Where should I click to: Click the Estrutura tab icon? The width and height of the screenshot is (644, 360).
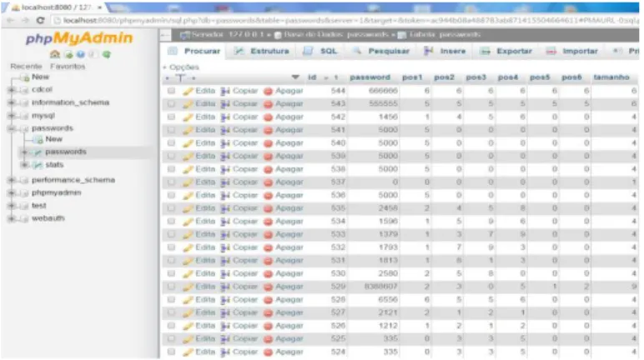(x=239, y=51)
